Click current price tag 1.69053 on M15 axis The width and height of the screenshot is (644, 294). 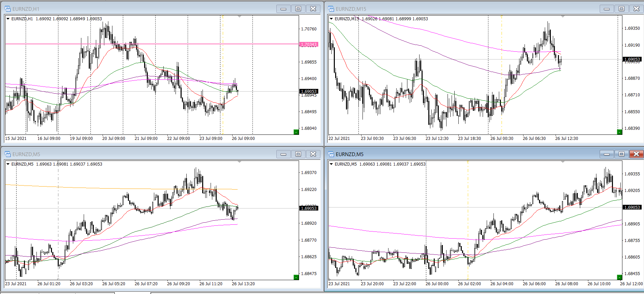point(632,59)
